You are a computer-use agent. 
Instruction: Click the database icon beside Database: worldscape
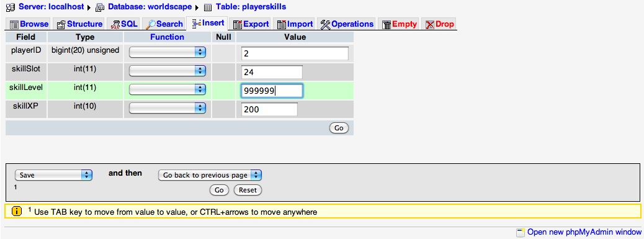[100, 7]
